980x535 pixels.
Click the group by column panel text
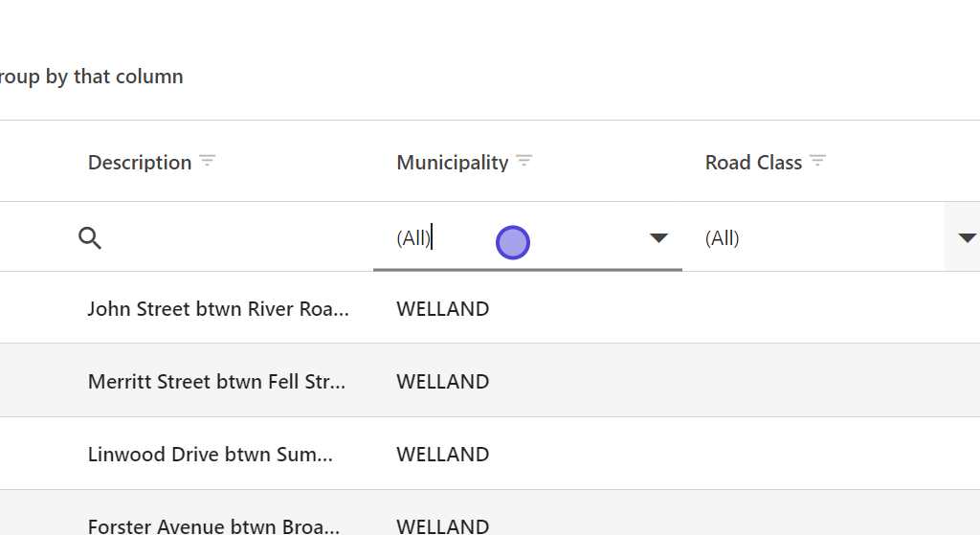(x=92, y=77)
